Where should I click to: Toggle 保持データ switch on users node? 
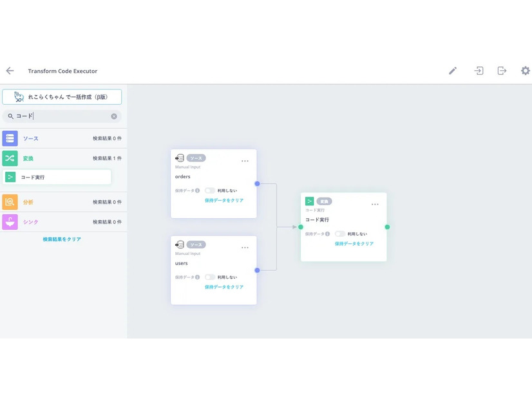209,277
